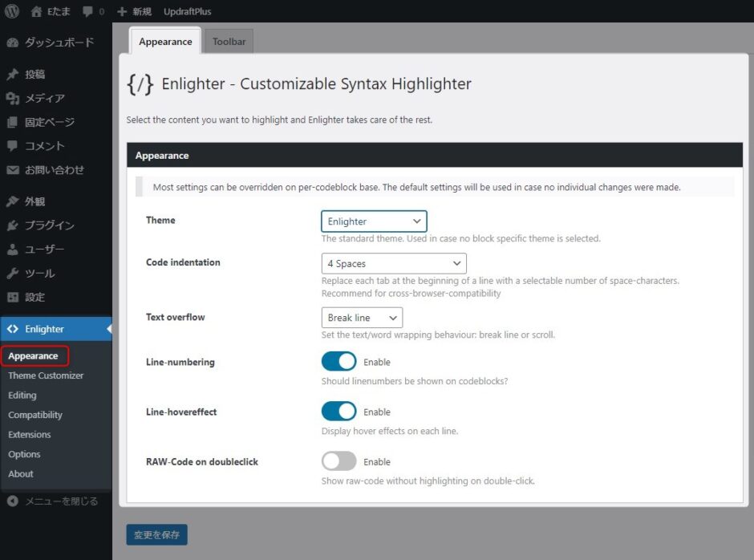The height and width of the screenshot is (560, 754).
Task: Open the Code indentation dropdown
Action: pos(393,264)
